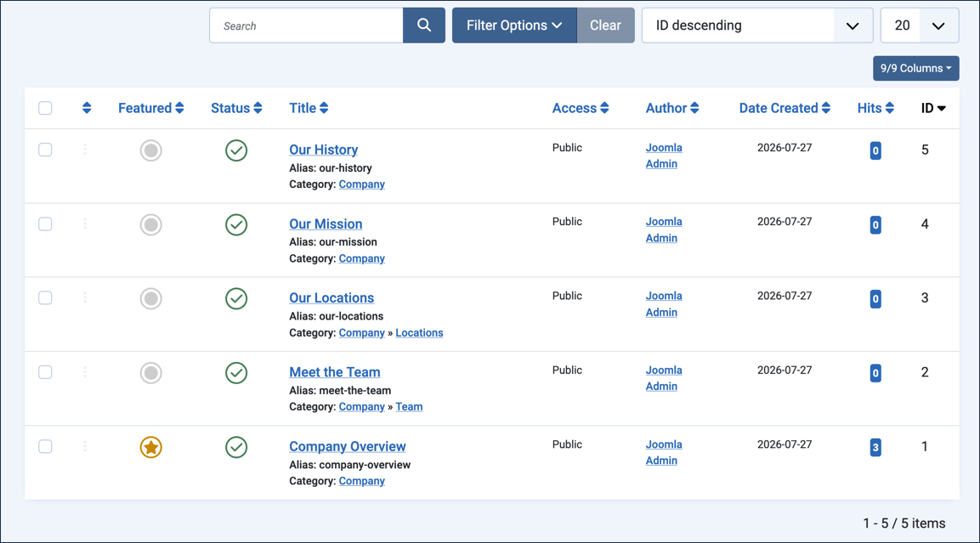Open Joomla Admin author in Our Mission row
This screenshot has height=543, width=980.
click(664, 230)
